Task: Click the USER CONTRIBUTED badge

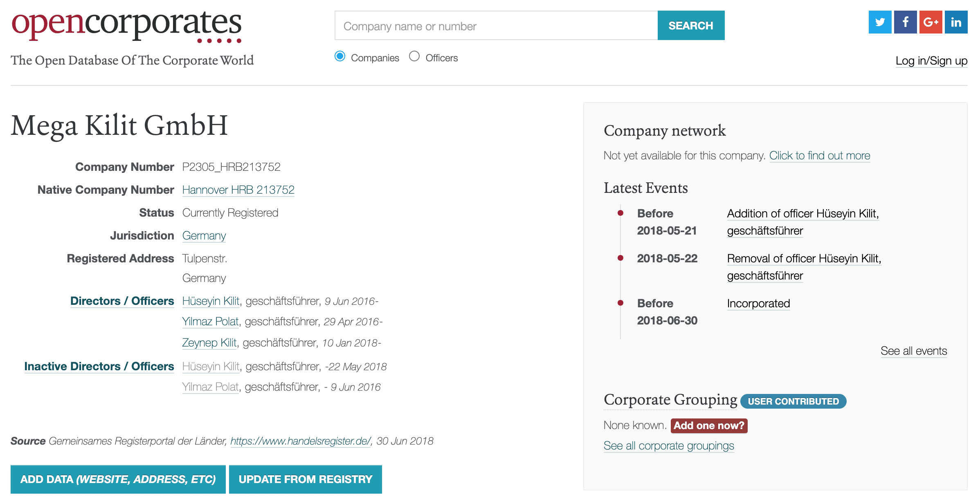Action: click(x=793, y=401)
